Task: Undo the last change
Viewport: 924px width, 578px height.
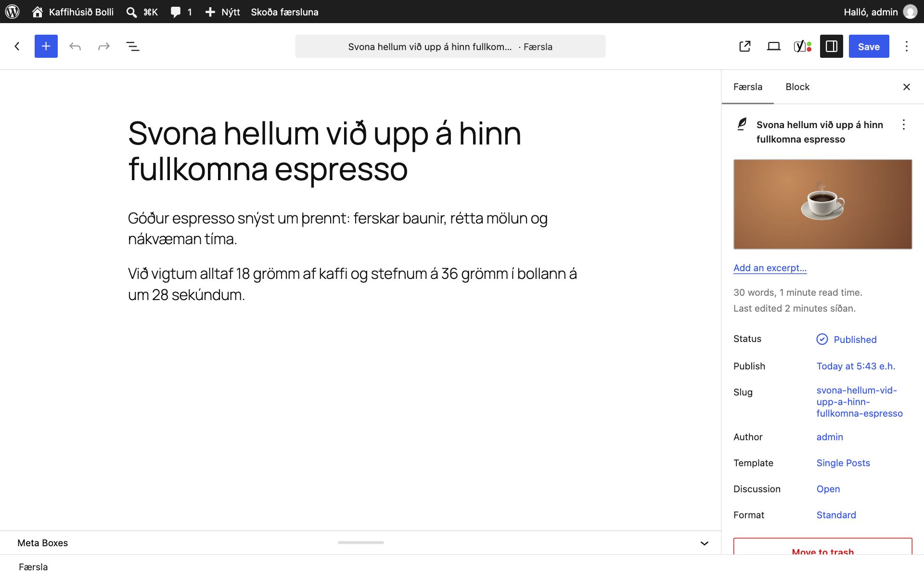Action: (x=75, y=46)
